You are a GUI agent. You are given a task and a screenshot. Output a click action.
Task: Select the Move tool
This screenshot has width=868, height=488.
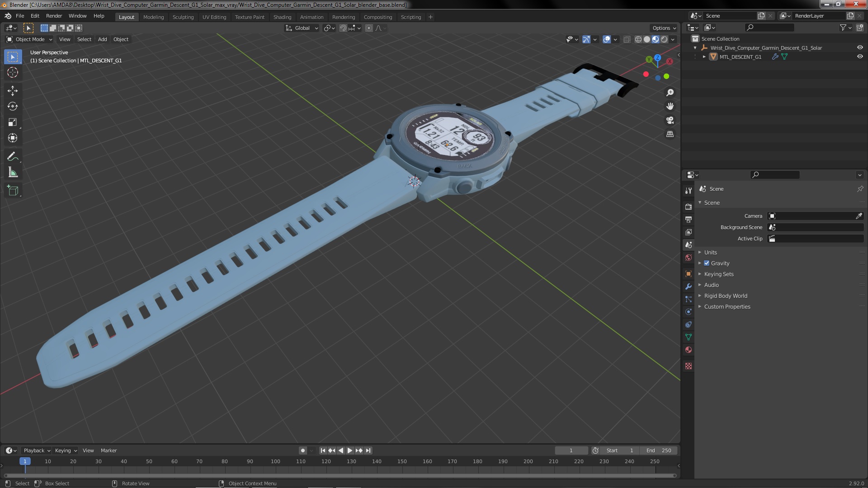(x=13, y=91)
